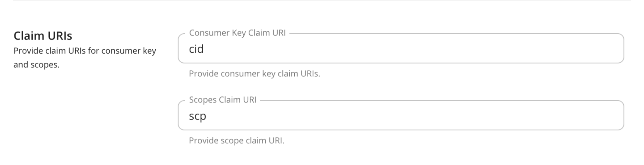Place cursor in middle of Consumer Key field
The height and width of the screenshot is (165, 644).
click(401, 49)
